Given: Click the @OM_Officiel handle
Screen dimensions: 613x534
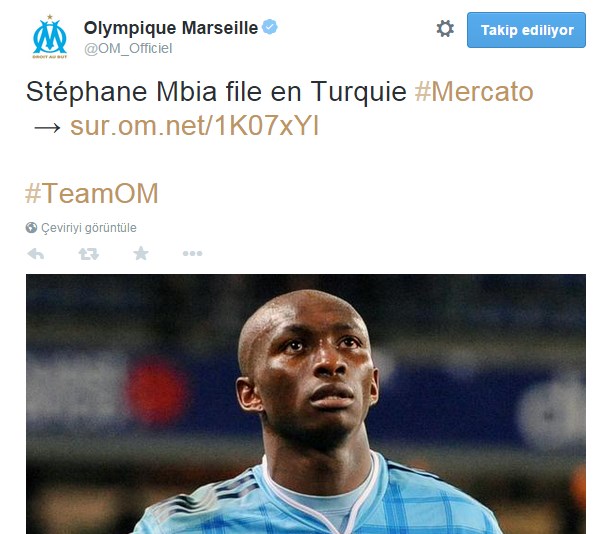Looking at the screenshot, I should point(128,48).
